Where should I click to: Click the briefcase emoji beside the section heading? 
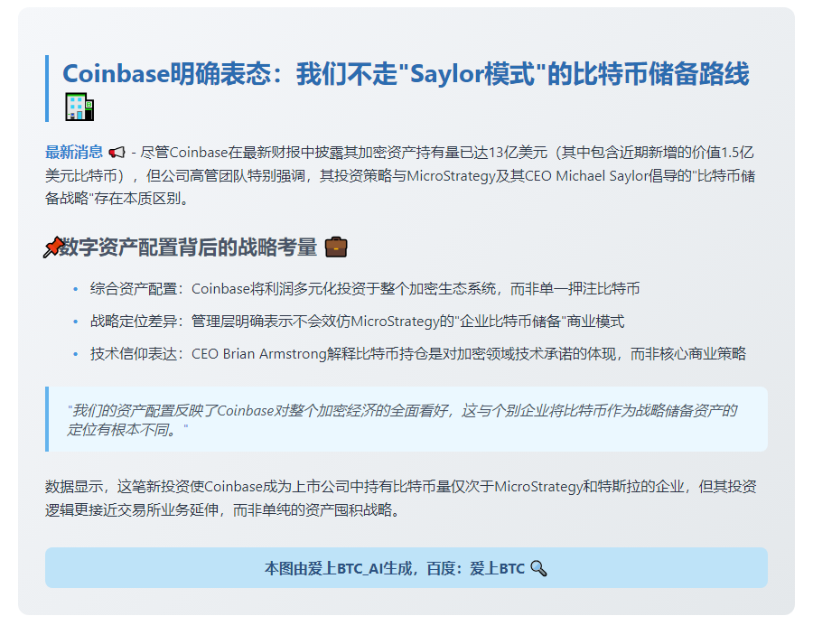click(335, 247)
